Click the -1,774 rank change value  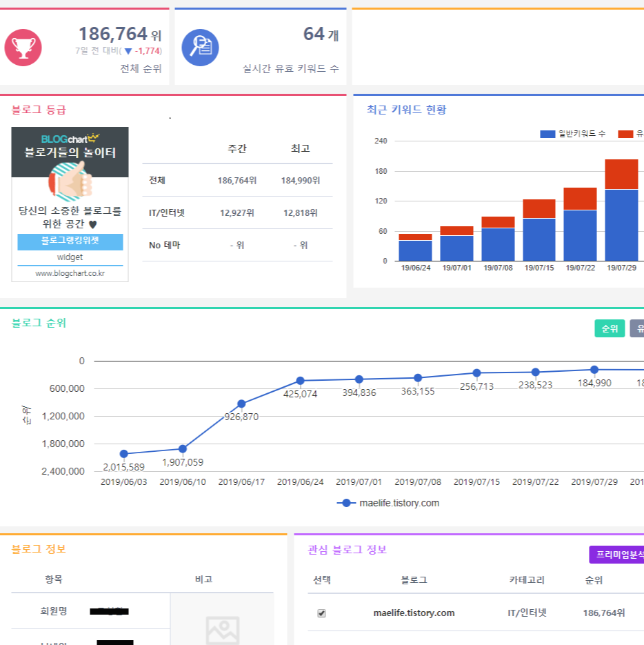coord(148,51)
